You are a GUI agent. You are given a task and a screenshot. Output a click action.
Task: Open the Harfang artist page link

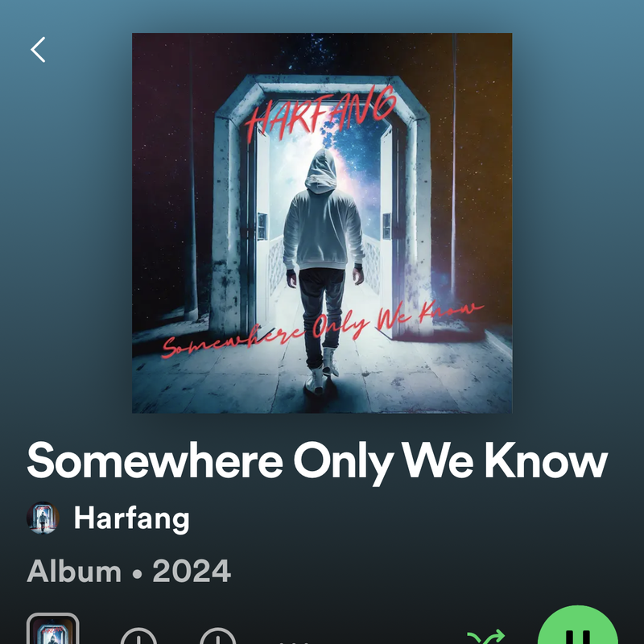131,518
